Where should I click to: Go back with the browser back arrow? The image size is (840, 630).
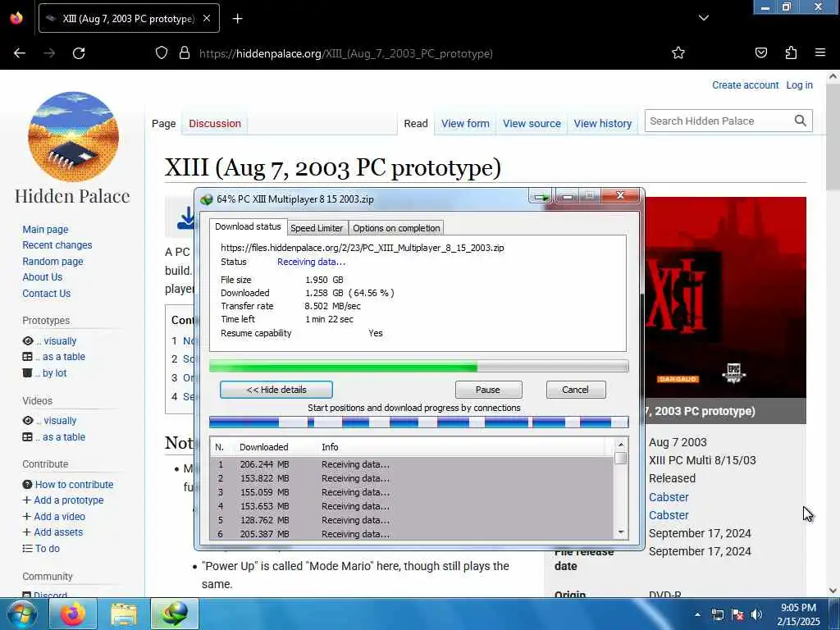coord(20,53)
